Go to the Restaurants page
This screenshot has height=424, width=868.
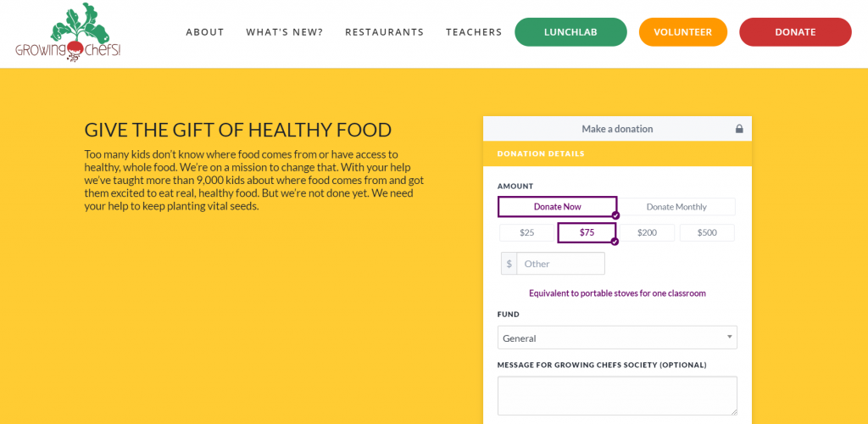pos(384,32)
